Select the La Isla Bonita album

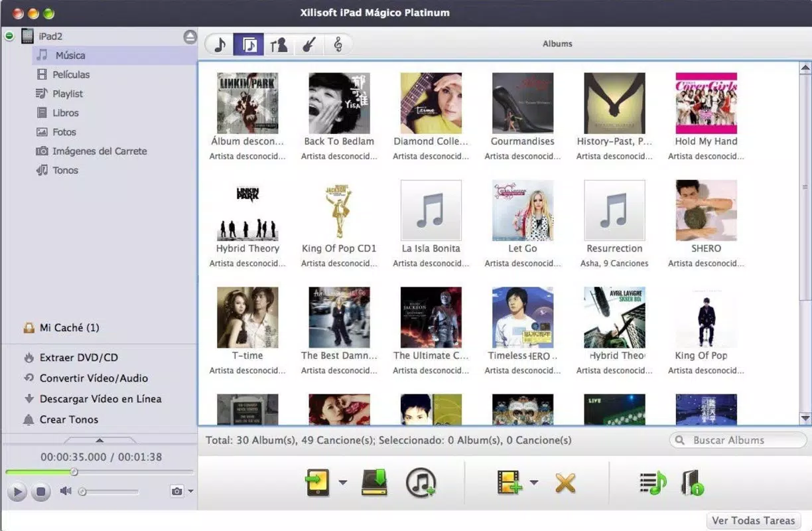[431, 210]
